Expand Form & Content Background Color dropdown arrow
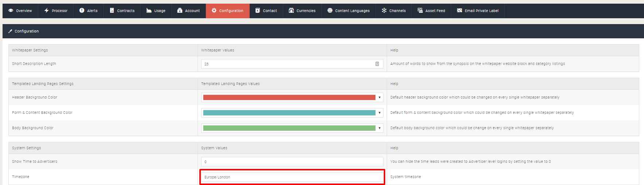The height and width of the screenshot is (185, 644). (379, 113)
